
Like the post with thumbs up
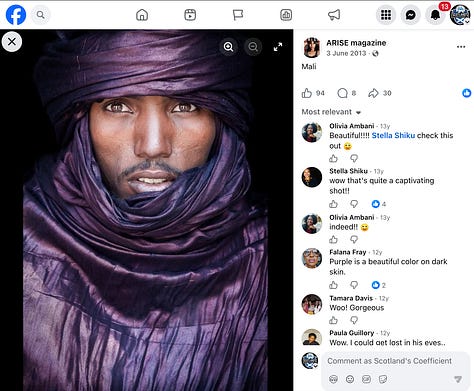307,93
